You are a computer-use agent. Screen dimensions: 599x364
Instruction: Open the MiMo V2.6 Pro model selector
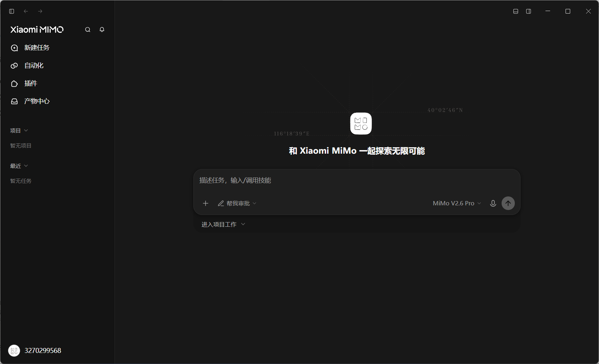coord(457,203)
